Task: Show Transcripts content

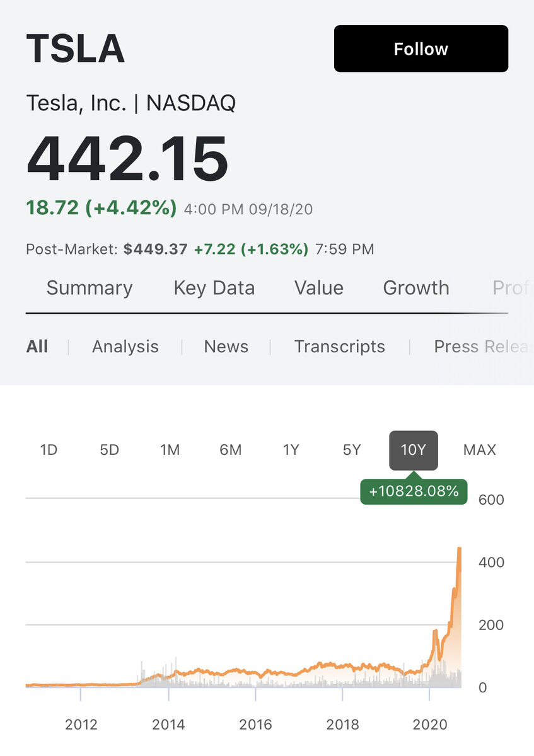Action: [340, 346]
